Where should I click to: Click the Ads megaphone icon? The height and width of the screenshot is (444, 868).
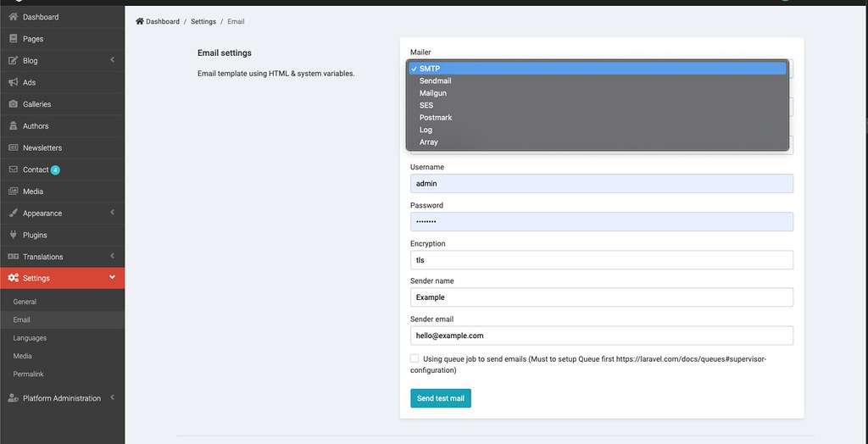point(14,82)
